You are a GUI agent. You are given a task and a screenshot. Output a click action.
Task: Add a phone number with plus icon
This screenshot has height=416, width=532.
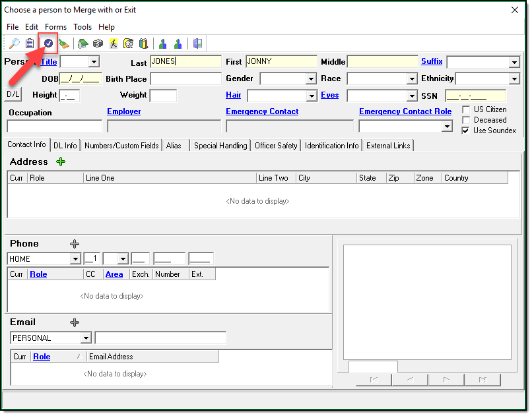[75, 244]
